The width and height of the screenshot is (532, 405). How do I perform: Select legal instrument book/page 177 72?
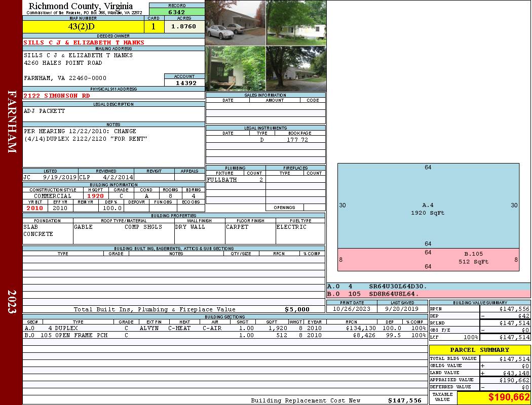coord(297,140)
